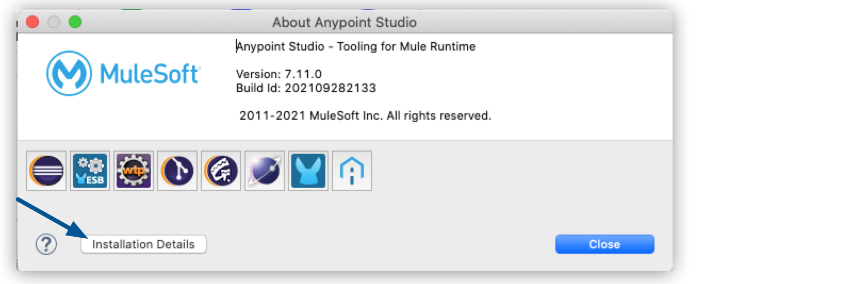This screenshot has height=284, width=868.
Task: Click the Build Id text line
Action: [x=306, y=88]
